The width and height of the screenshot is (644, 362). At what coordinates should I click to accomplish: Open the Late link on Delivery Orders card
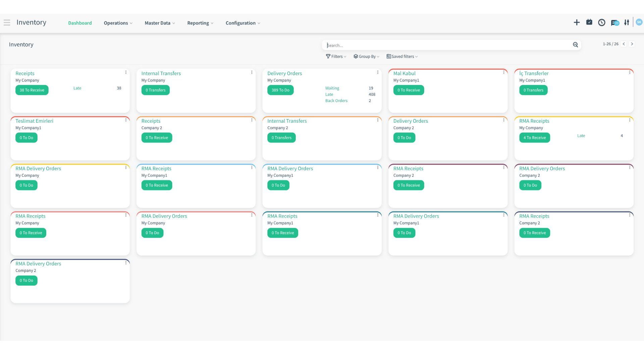click(x=329, y=95)
